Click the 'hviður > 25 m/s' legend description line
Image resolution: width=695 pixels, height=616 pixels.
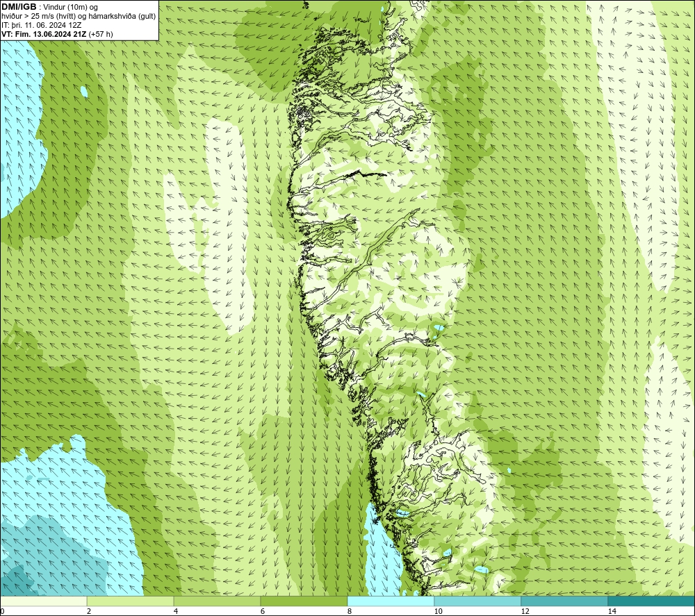[x=79, y=16]
